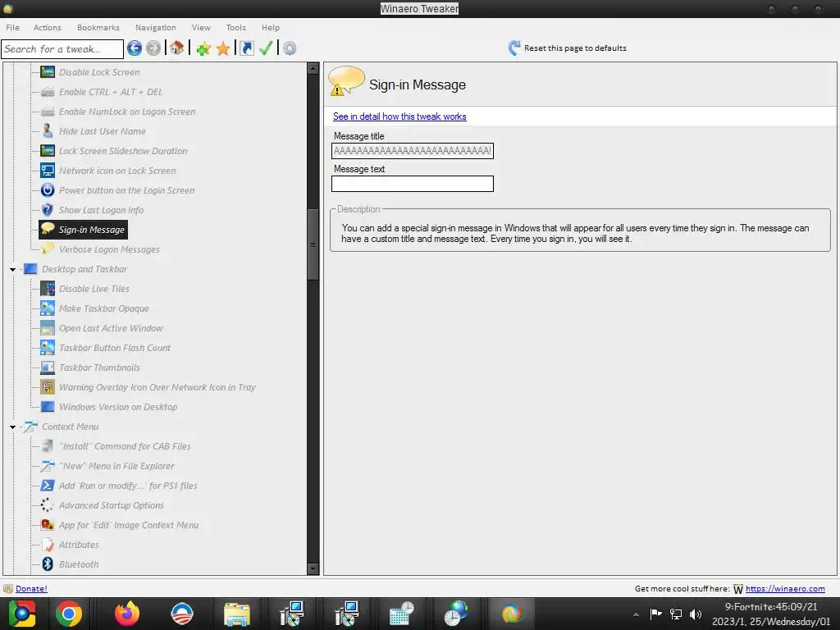Click the Bluetooth symbol icon
This screenshot has height=630, width=840.
[48, 564]
